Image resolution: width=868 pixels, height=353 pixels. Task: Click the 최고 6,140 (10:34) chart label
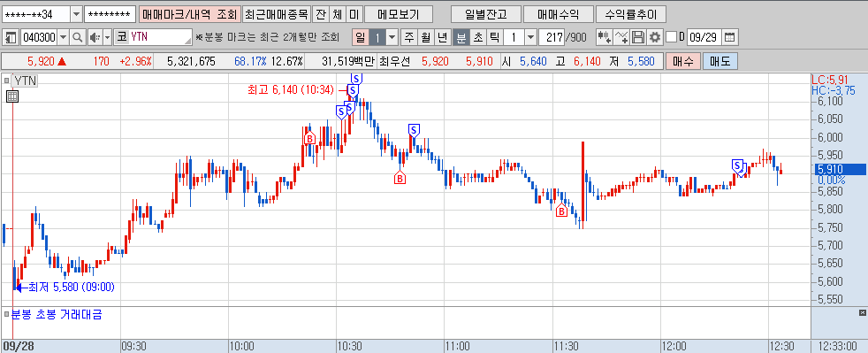290,89
